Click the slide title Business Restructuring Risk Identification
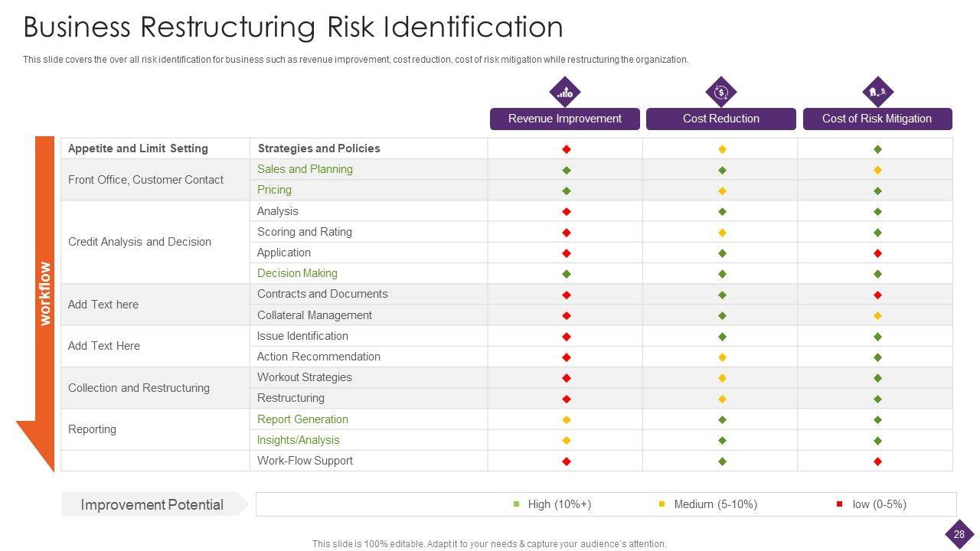This screenshot has height=551, width=980. (x=293, y=27)
